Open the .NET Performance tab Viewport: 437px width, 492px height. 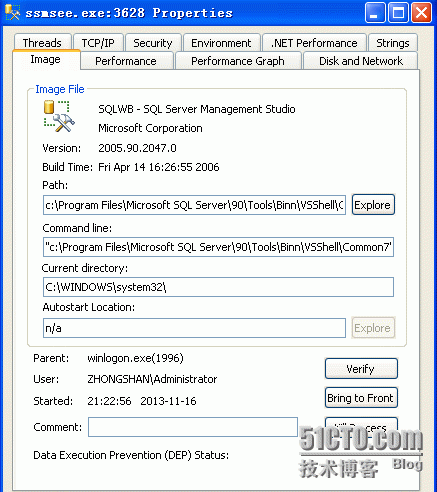(314, 43)
